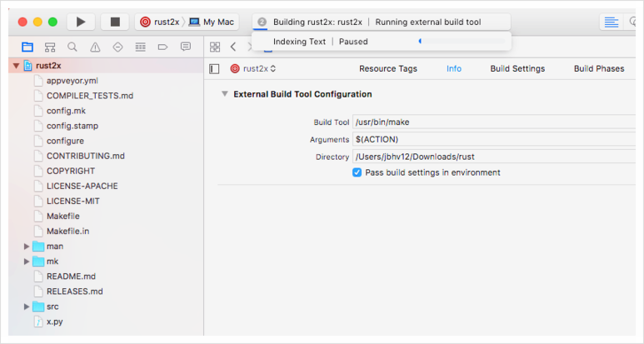Viewport: 644px width, 344px height.
Task: Click the man folder icon
Action: pyautogui.click(x=38, y=247)
